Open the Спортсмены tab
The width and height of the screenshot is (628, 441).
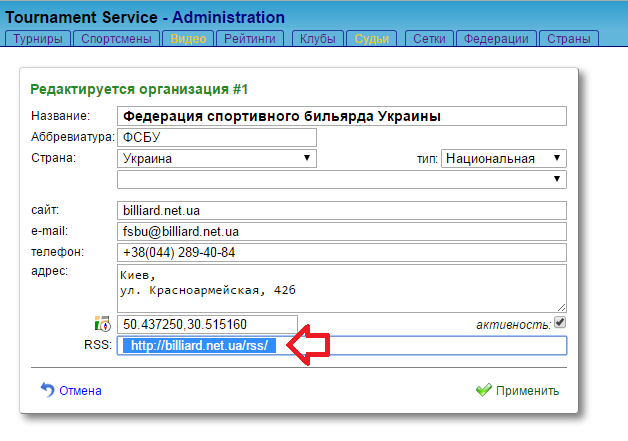point(117,39)
